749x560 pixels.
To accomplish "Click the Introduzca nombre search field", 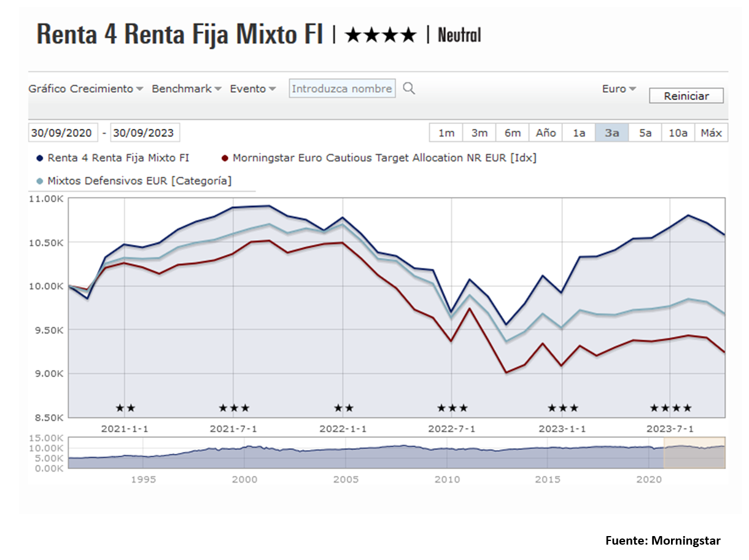I will (342, 88).
